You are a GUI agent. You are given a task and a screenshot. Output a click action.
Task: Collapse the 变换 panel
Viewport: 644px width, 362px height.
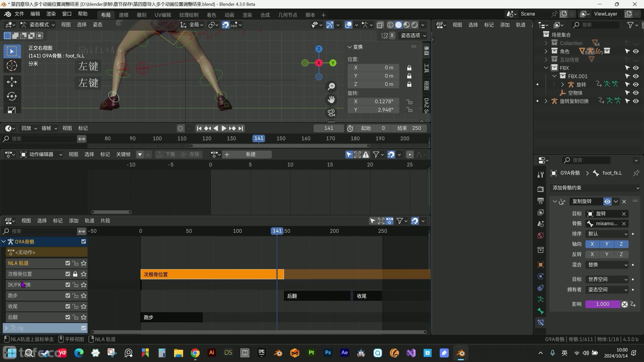click(349, 47)
